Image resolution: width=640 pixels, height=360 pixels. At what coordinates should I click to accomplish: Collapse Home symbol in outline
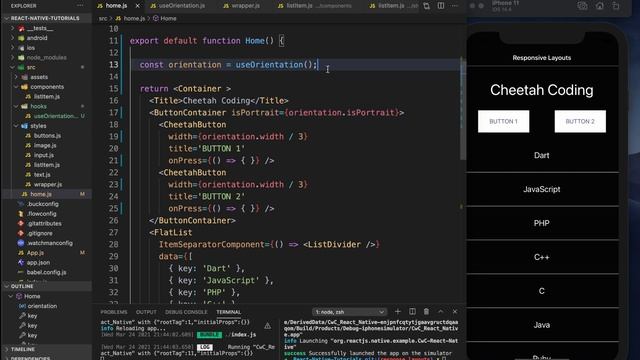(11, 296)
